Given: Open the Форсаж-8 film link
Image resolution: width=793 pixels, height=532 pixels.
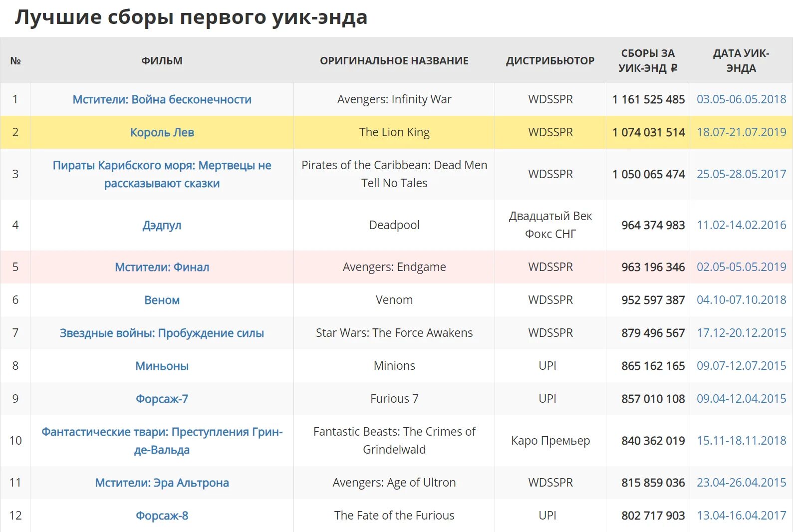Looking at the screenshot, I should click(162, 516).
